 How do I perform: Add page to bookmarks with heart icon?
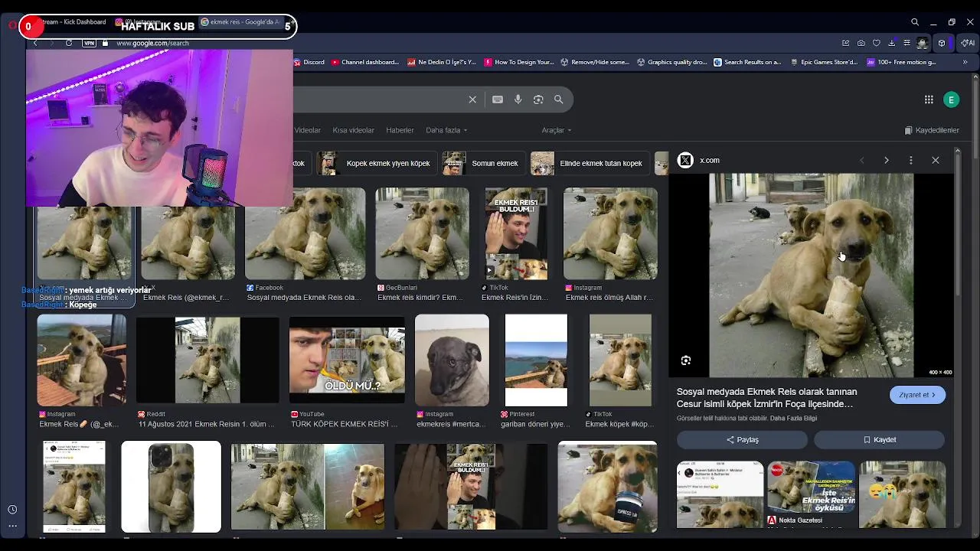click(877, 43)
